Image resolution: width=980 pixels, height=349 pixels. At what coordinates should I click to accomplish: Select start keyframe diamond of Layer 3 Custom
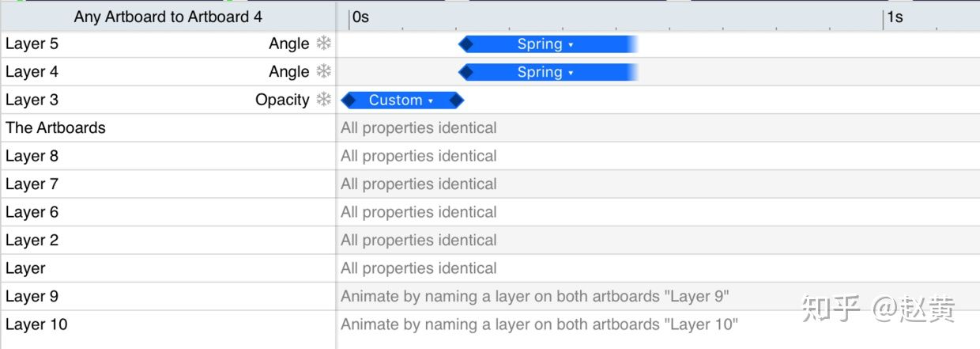coord(349,101)
